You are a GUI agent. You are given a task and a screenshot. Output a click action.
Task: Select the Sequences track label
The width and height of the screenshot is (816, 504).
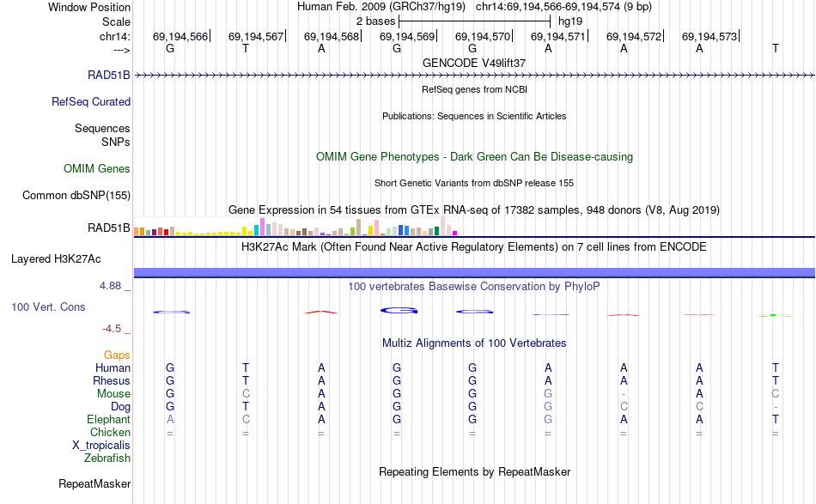[x=102, y=129]
